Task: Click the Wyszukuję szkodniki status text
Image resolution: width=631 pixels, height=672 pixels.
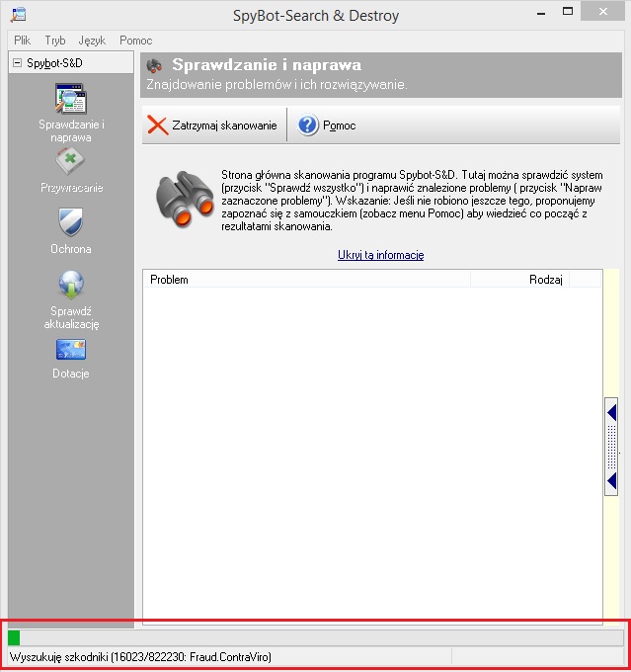Action: (x=140, y=657)
